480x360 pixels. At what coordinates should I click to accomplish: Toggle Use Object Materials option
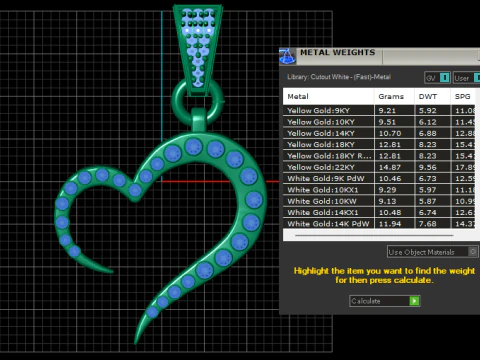pos(432,252)
